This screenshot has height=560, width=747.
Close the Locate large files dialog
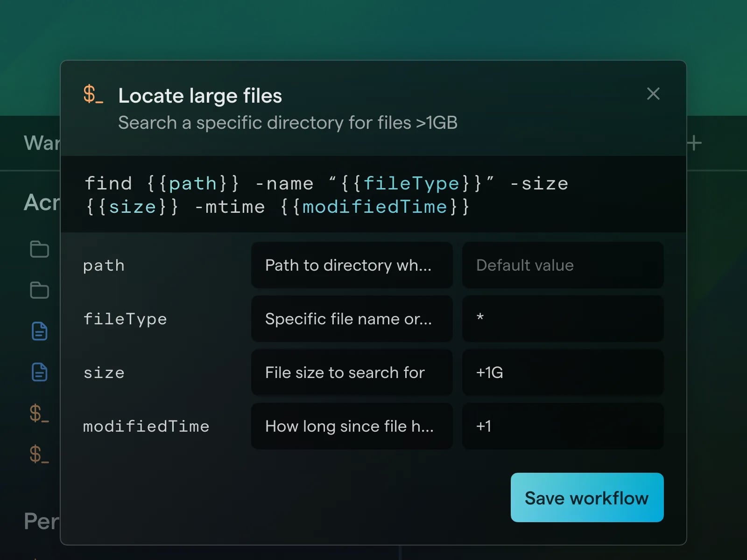[653, 93]
